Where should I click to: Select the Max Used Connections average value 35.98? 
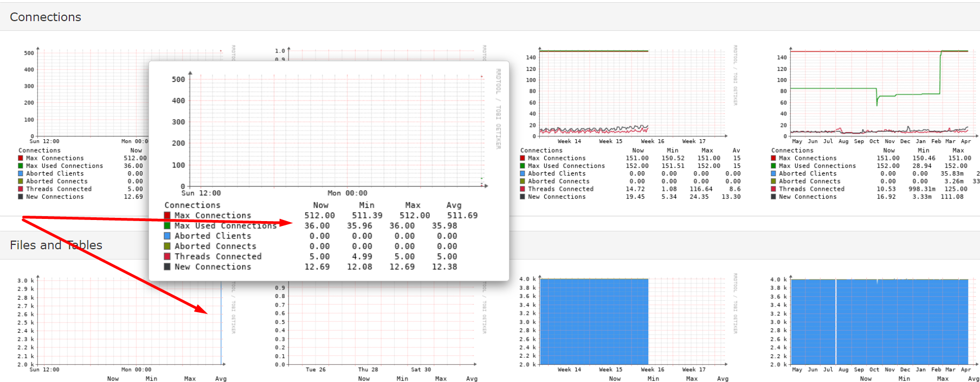point(444,226)
